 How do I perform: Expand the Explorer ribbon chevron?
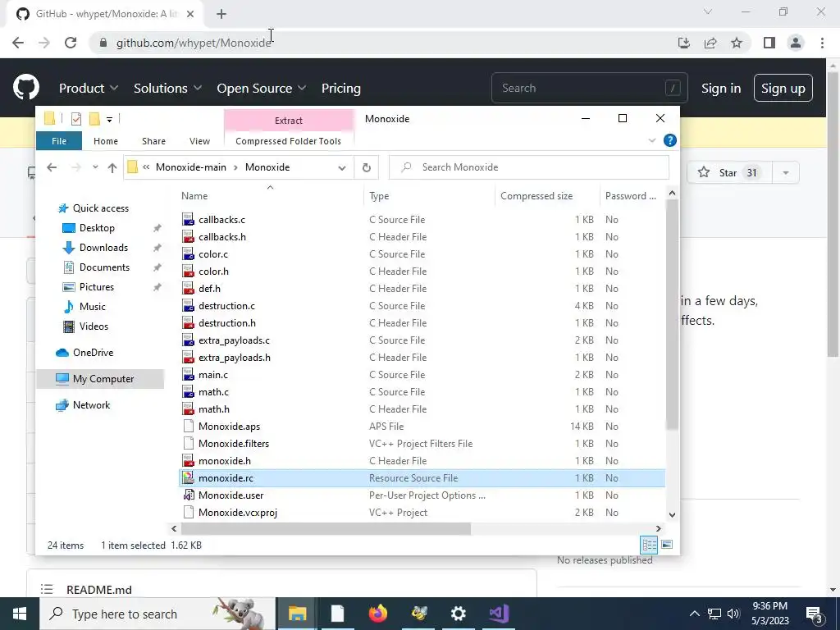point(652,140)
